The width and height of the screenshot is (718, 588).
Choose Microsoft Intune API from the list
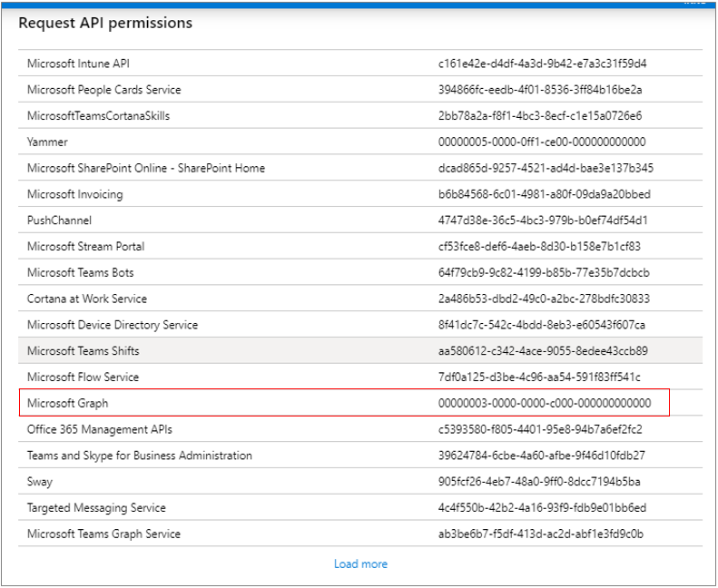360,64
